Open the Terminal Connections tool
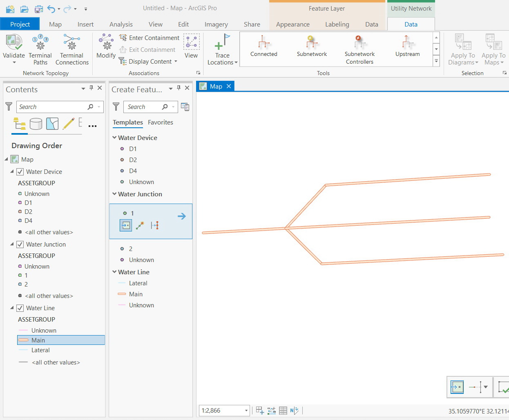This screenshot has width=509, height=420. tap(72, 50)
